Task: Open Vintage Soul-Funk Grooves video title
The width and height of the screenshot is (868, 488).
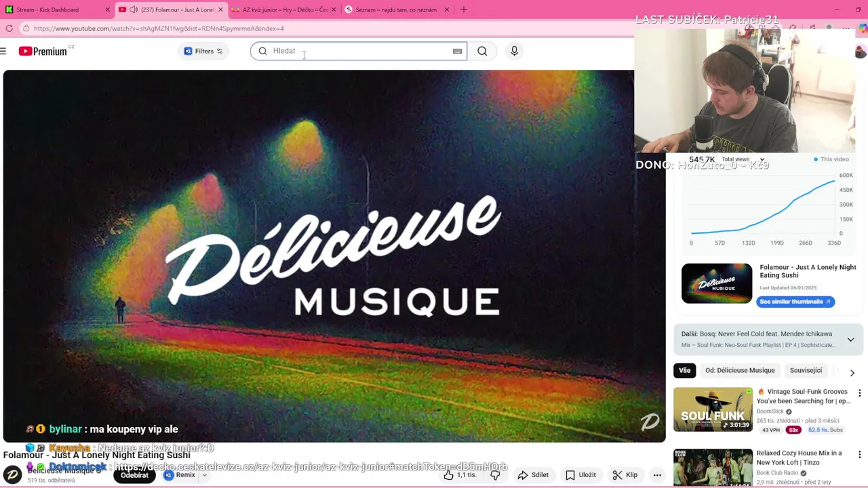Action: [804, 396]
